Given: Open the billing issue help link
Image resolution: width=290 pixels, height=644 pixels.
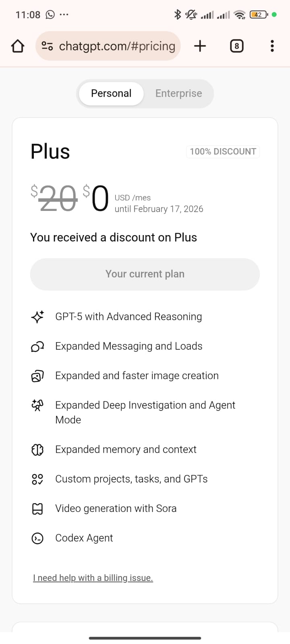Looking at the screenshot, I should click(93, 578).
